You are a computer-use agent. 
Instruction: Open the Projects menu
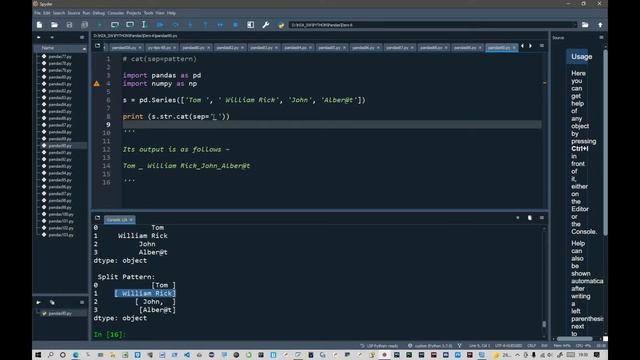tap(133, 13)
